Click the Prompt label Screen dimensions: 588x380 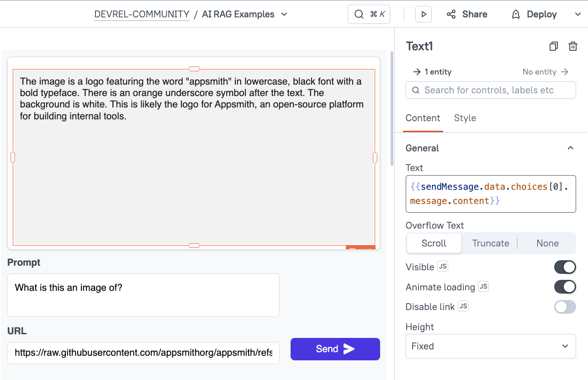click(x=24, y=262)
